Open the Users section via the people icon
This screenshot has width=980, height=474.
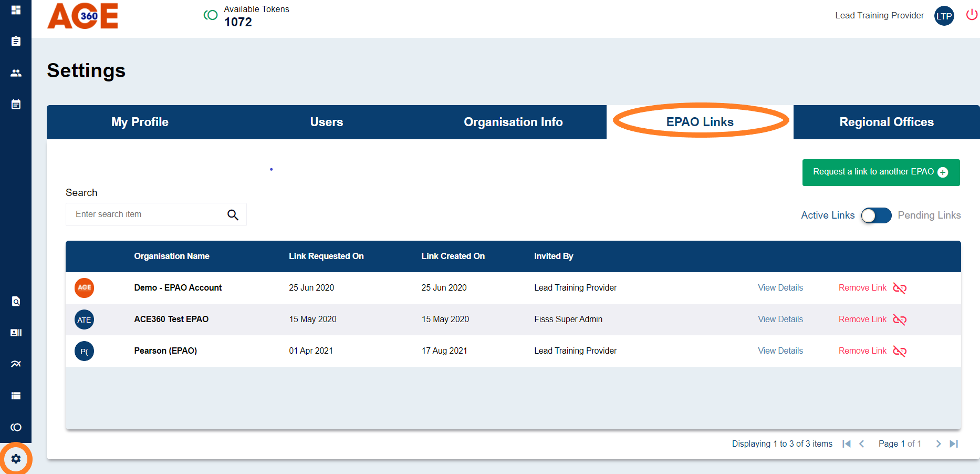point(15,73)
